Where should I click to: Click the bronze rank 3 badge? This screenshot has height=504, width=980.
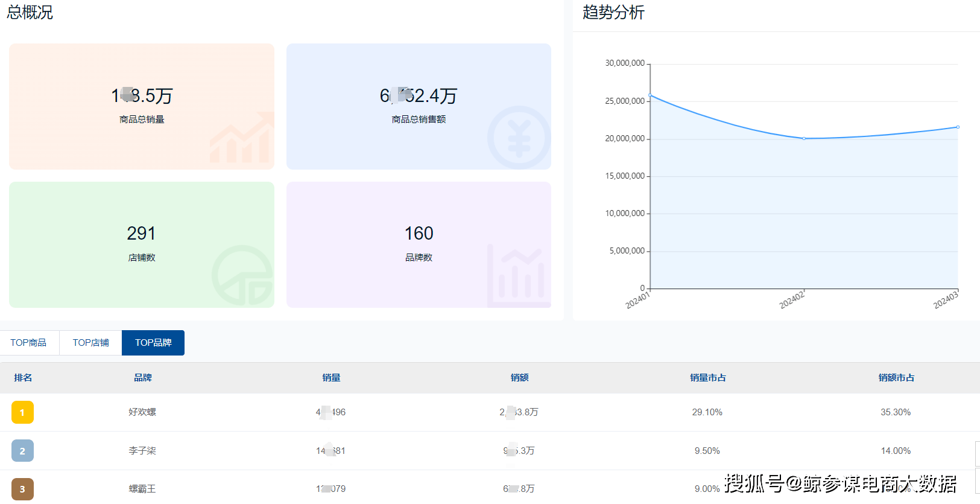pos(22,489)
